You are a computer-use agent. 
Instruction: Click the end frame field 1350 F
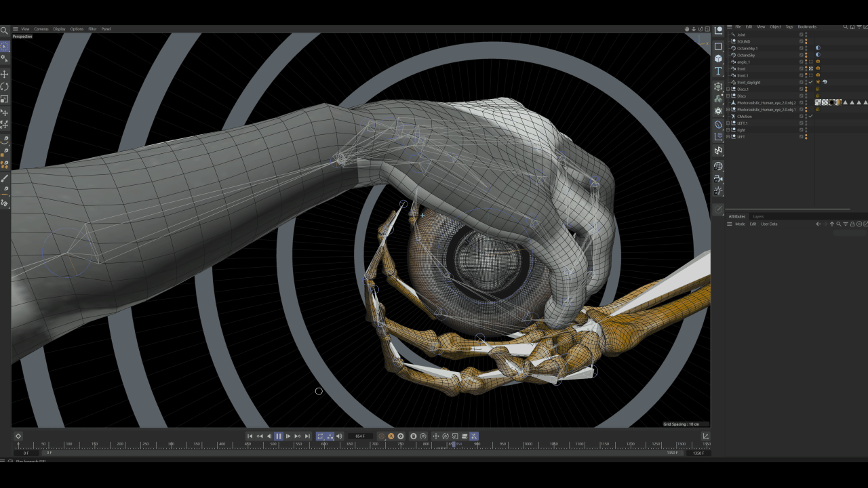tap(698, 453)
